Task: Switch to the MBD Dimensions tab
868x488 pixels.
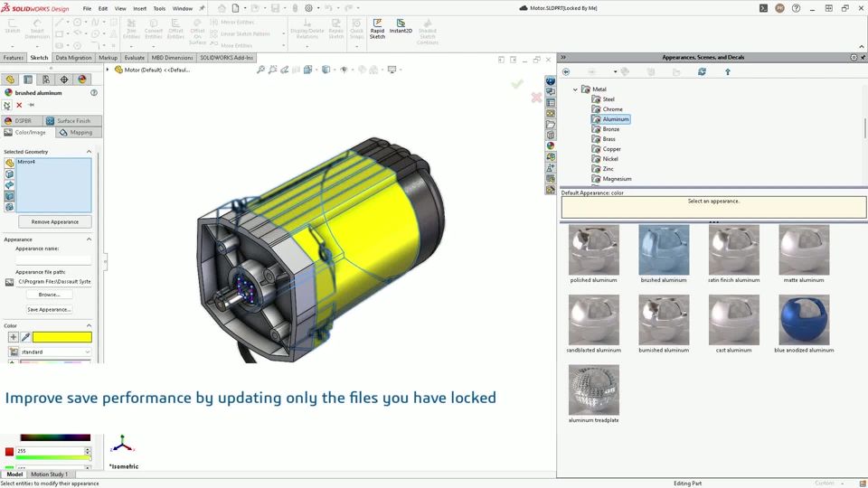Action: [172, 58]
